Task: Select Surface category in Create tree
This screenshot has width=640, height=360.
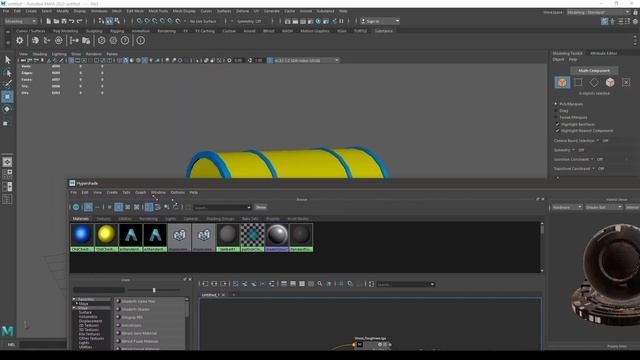Action: point(85,312)
